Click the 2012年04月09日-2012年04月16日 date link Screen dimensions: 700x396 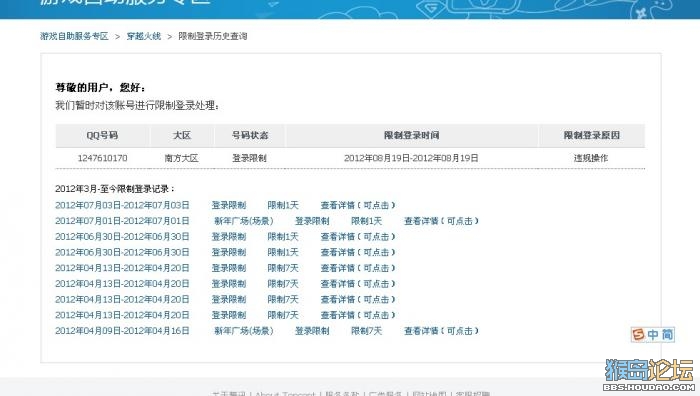point(122,331)
